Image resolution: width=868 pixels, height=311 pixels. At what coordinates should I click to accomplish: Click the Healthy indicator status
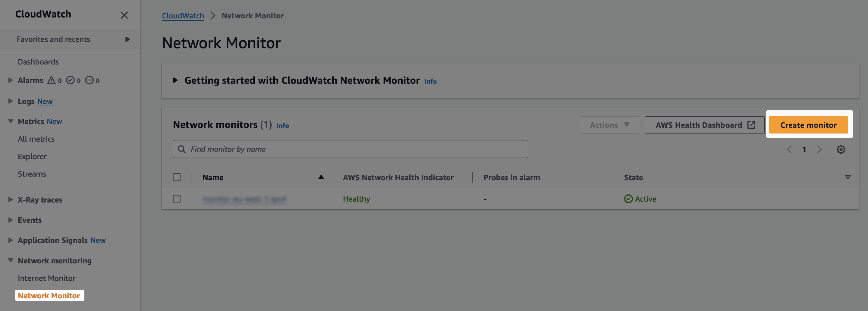coord(357,199)
